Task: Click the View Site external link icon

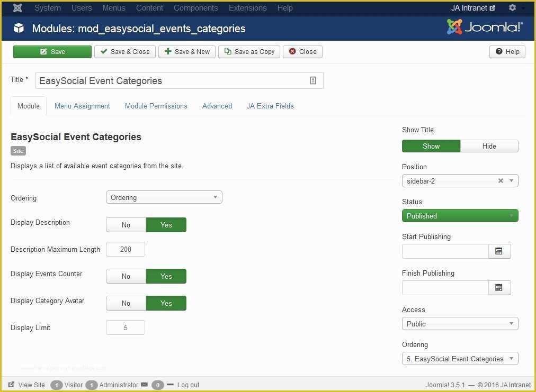Action: (x=11, y=385)
